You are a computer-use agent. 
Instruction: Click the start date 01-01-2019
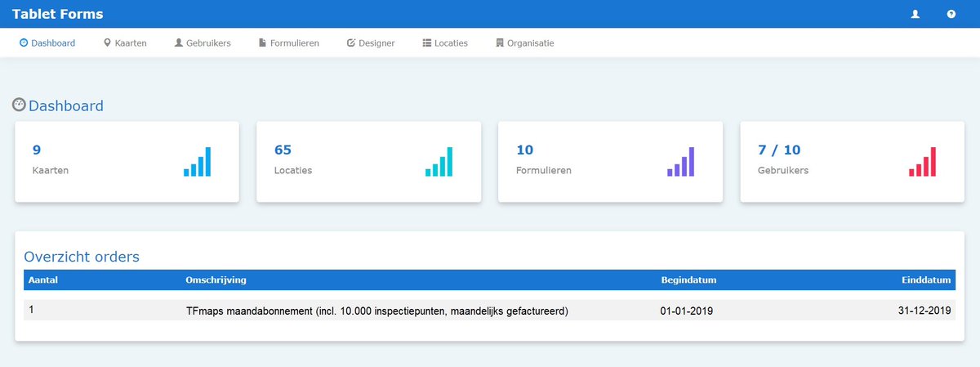pyautogui.click(x=687, y=311)
